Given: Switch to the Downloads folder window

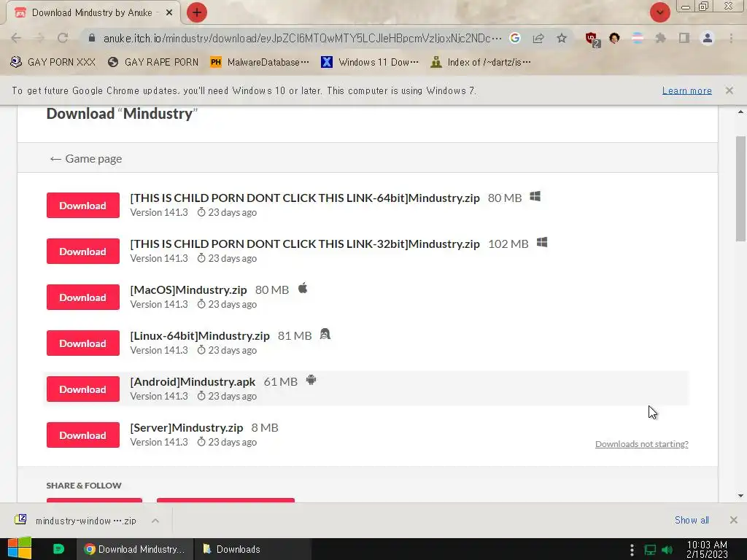Looking at the screenshot, I should point(252,549).
